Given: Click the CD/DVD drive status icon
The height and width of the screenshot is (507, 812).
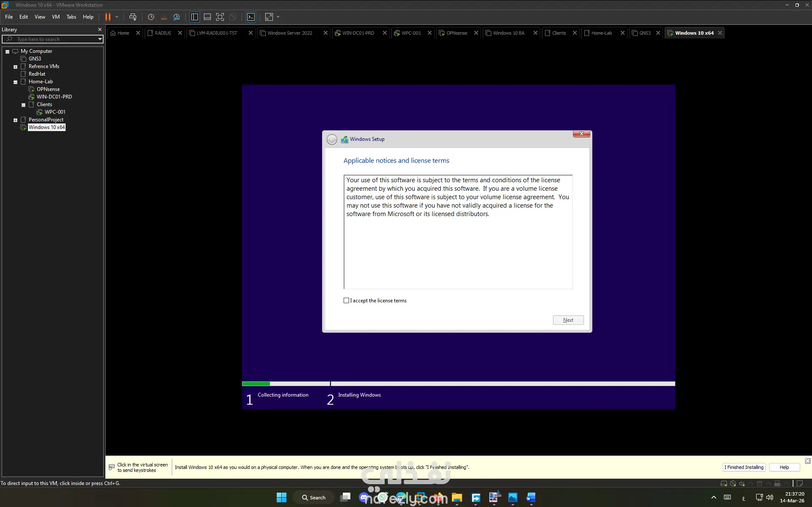Looking at the screenshot, I should (x=733, y=483).
